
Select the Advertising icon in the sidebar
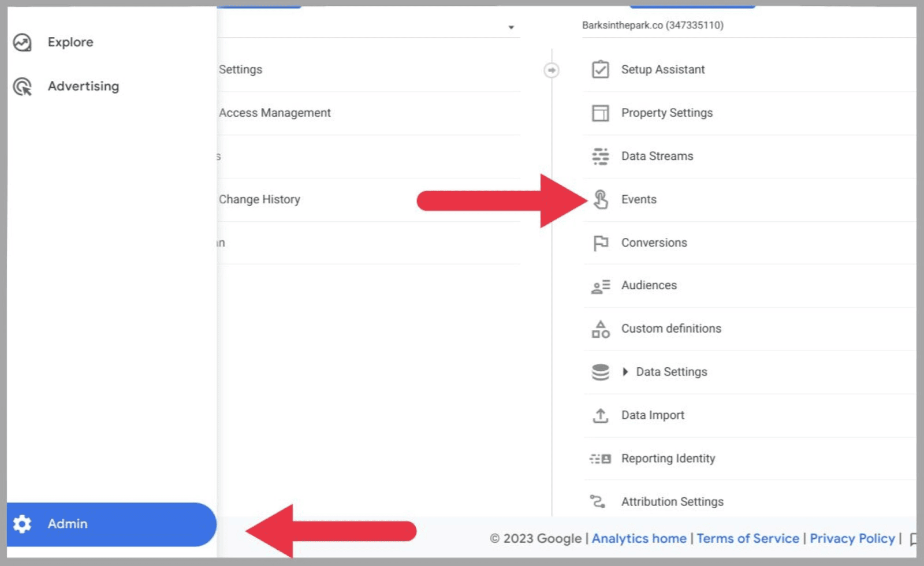tap(22, 86)
